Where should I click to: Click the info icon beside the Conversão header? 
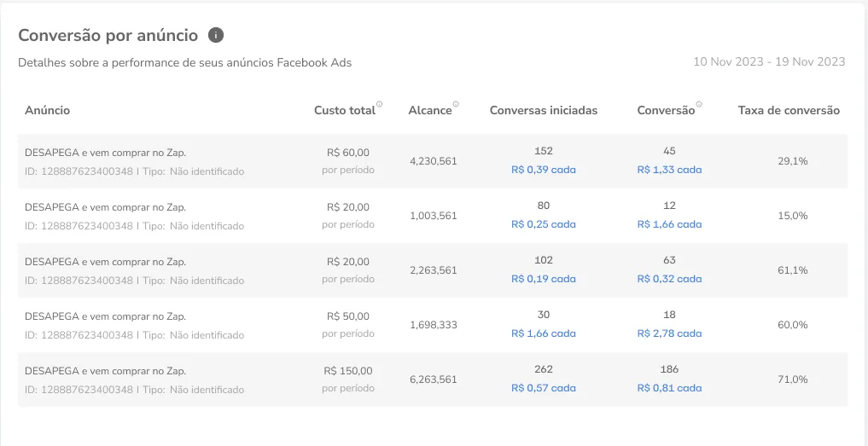pos(699,105)
